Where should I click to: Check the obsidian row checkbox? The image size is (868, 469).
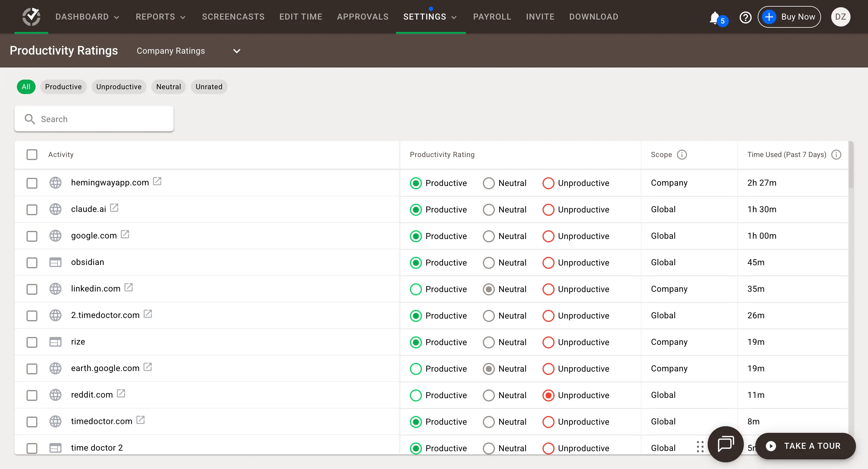(32, 263)
